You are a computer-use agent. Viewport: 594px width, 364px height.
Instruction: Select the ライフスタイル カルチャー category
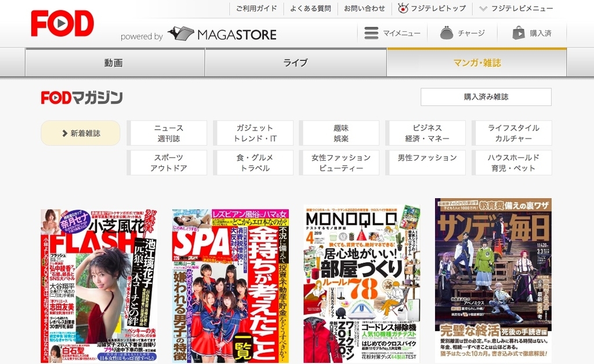[512, 133]
